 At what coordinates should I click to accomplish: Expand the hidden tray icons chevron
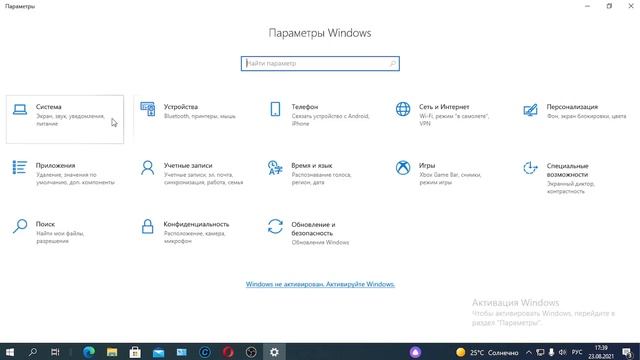pos(529,352)
